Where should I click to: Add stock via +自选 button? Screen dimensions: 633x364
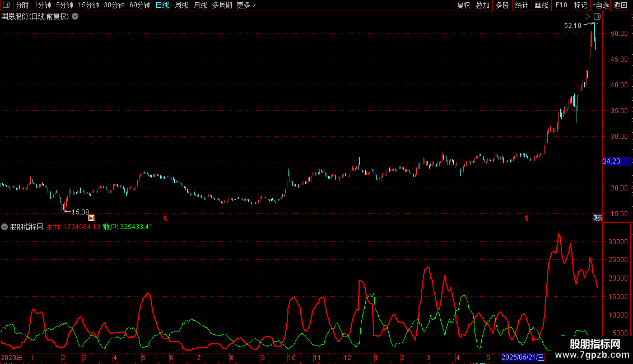(601, 5)
